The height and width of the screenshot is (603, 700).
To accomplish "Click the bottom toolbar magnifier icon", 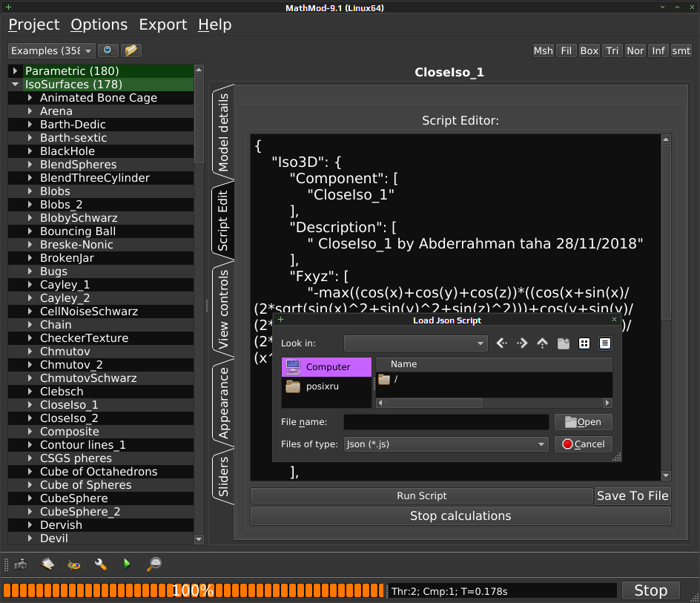I will (154, 564).
